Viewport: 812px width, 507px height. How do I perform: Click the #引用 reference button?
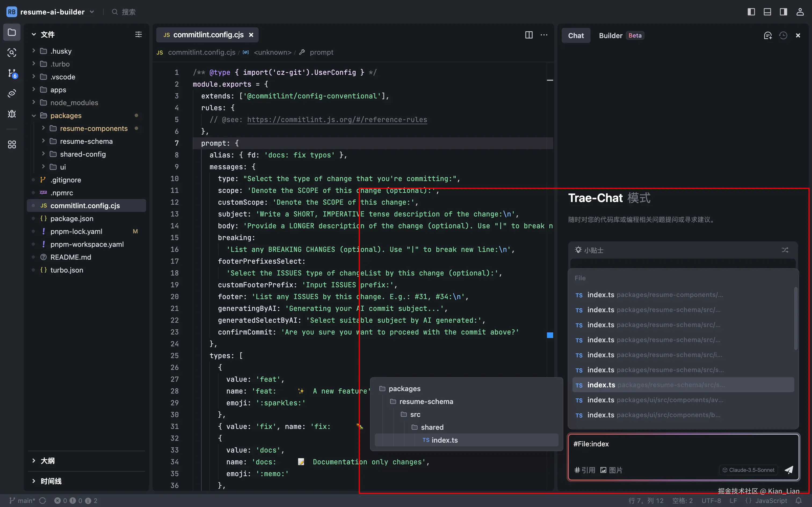[x=585, y=470]
